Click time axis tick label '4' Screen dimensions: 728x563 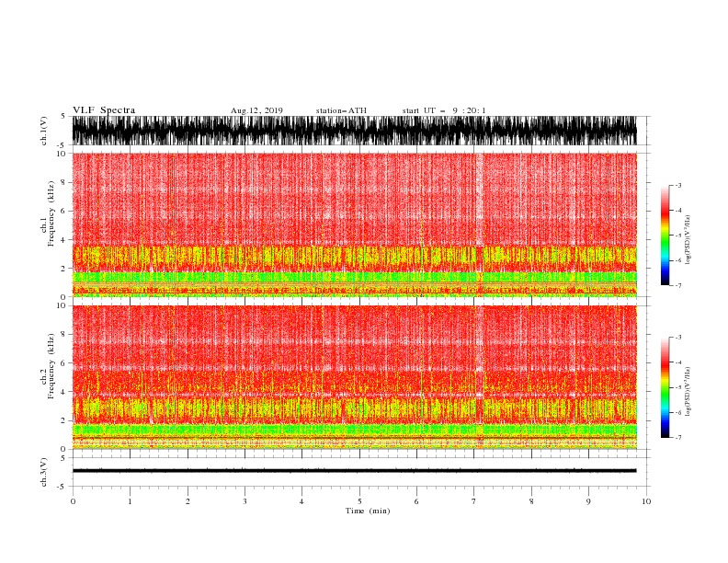pyautogui.click(x=301, y=501)
